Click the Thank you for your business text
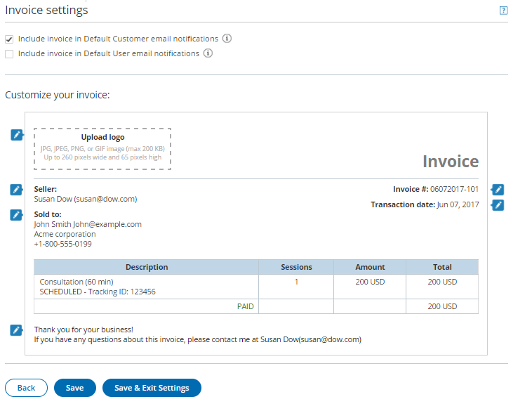 (84, 330)
